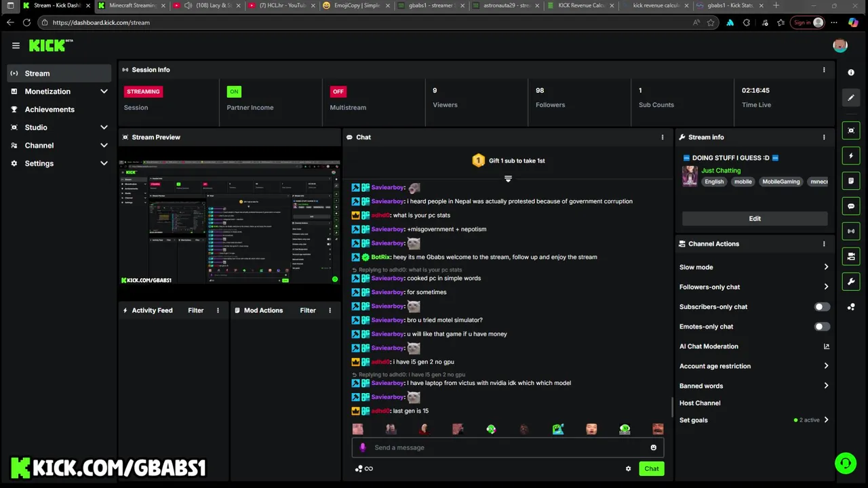Open the hamburger menu beside Kick logo
Viewport: 868px width, 488px height.
click(x=16, y=45)
